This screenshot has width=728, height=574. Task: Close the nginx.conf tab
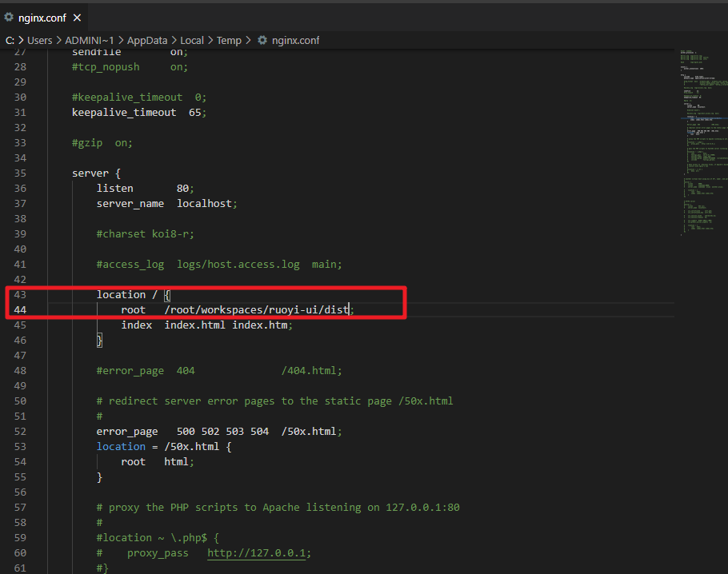(x=77, y=18)
